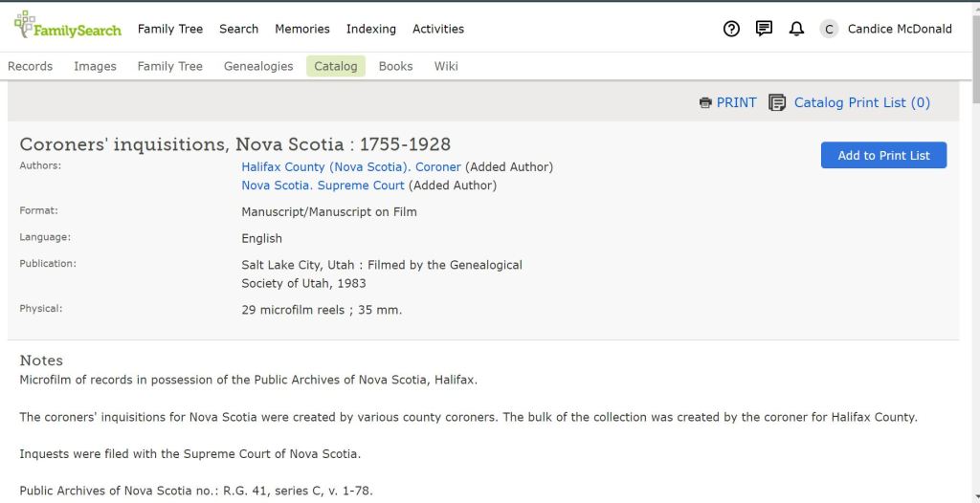Show notifications with the bell icon
Screen dimensions: 980x503
[x=796, y=29]
